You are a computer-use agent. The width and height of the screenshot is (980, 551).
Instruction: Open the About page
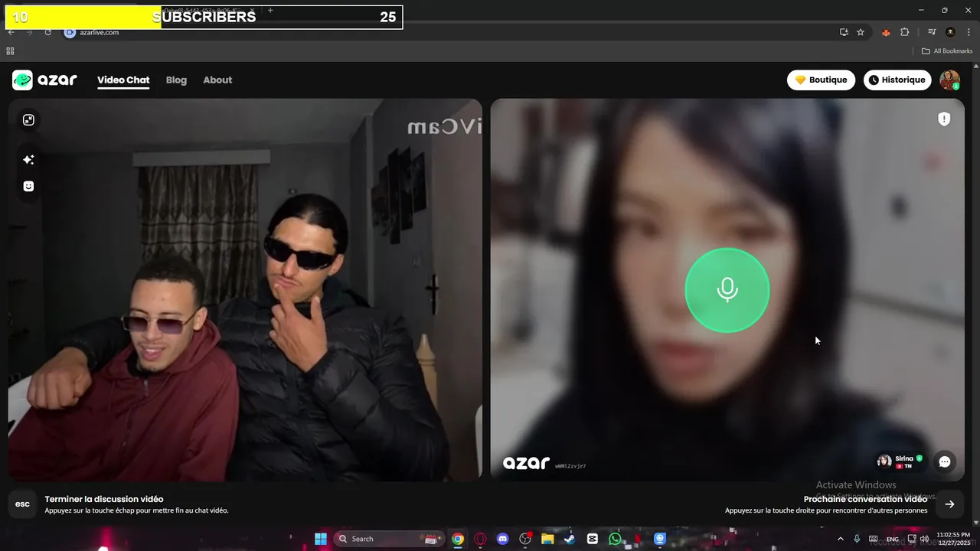(217, 80)
